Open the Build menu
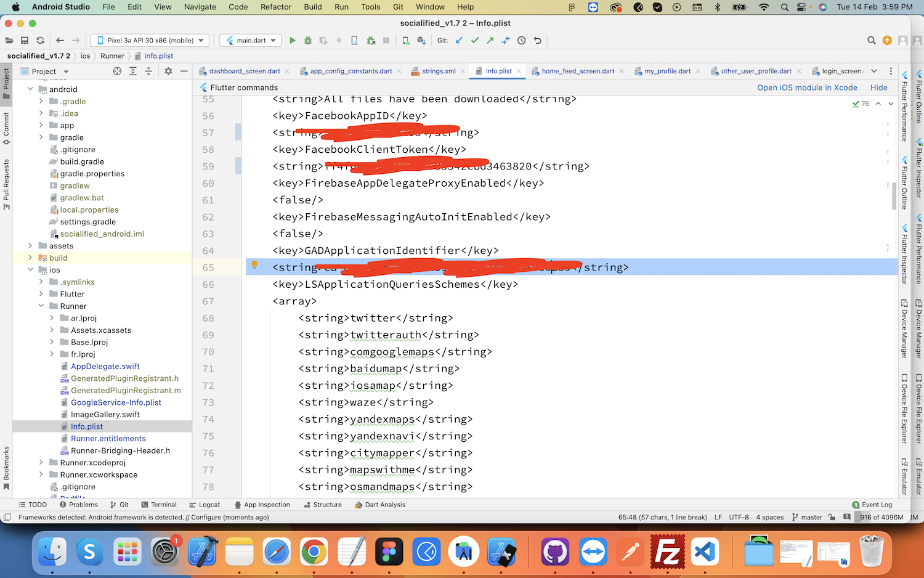924x578 pixels. click(313, 7)
